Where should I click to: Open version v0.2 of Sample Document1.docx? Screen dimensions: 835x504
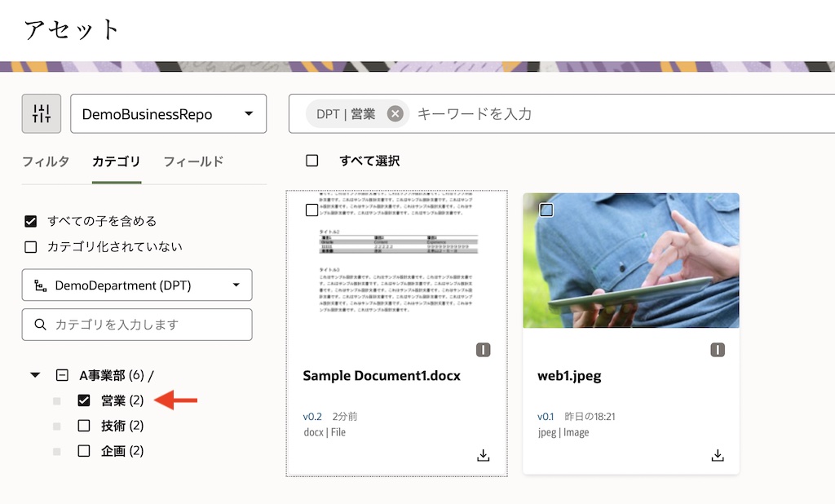click(311, 416)
